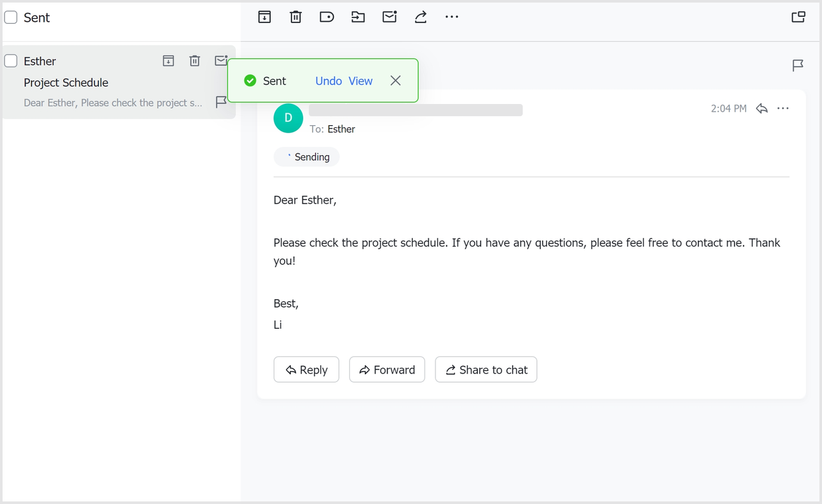Delete the Esther email from list item
The width and height of the screenshot is (822, 504).
pyautogui.click(x=195, y=61)
